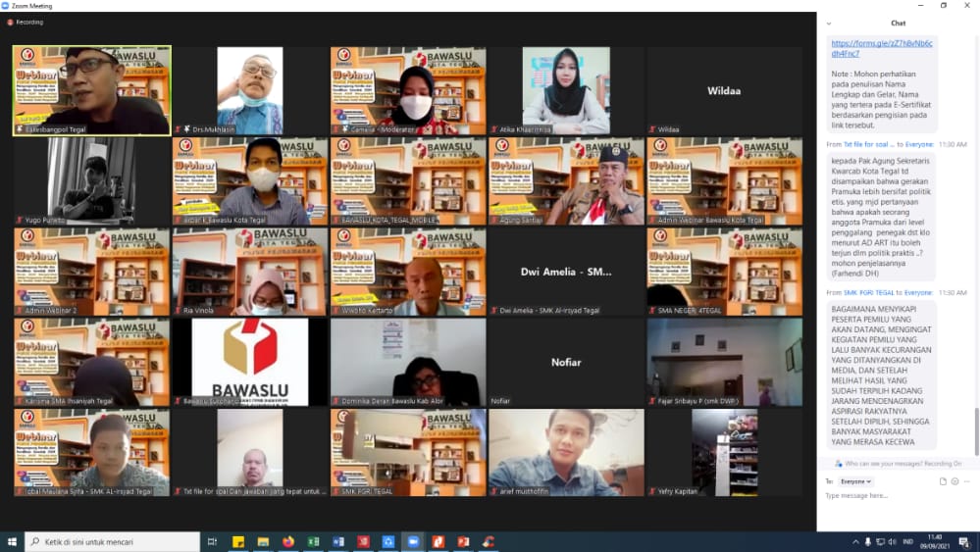The height and width of the screenshot is (552, 980).
Task: Collapse the Chat panel chevron
Action: pos(829,23)
